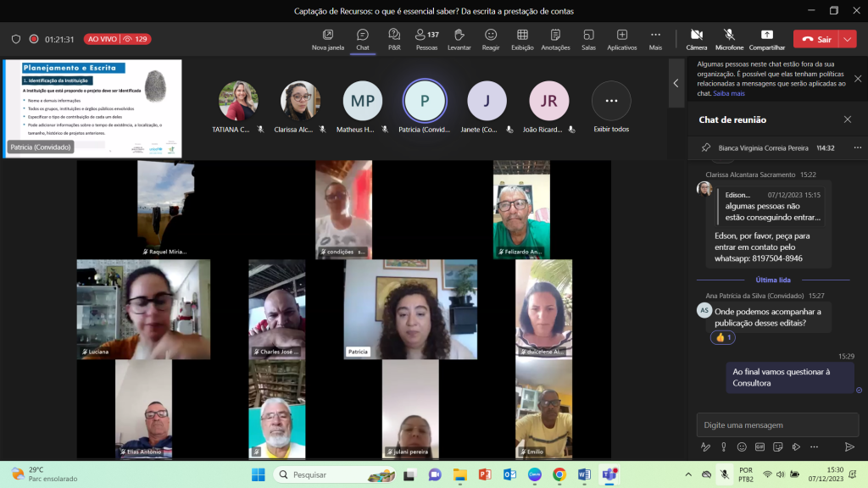Select the JR João Ricardo avatar
Viewport: 868px width, 488px height.
coord(548,101)
